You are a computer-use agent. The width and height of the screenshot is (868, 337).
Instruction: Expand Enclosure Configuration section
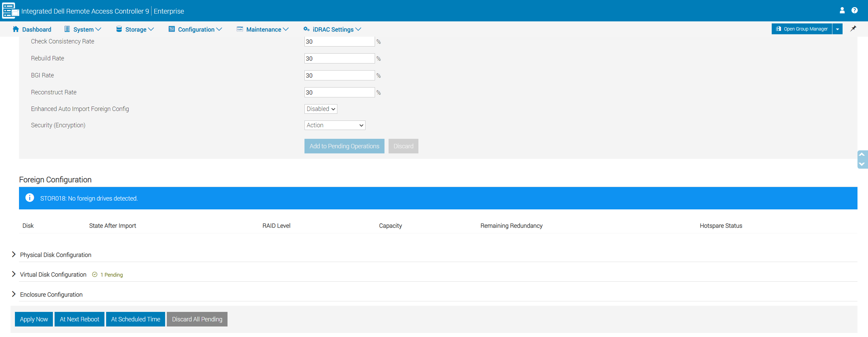pyautogui.click(x=14, y=294)
